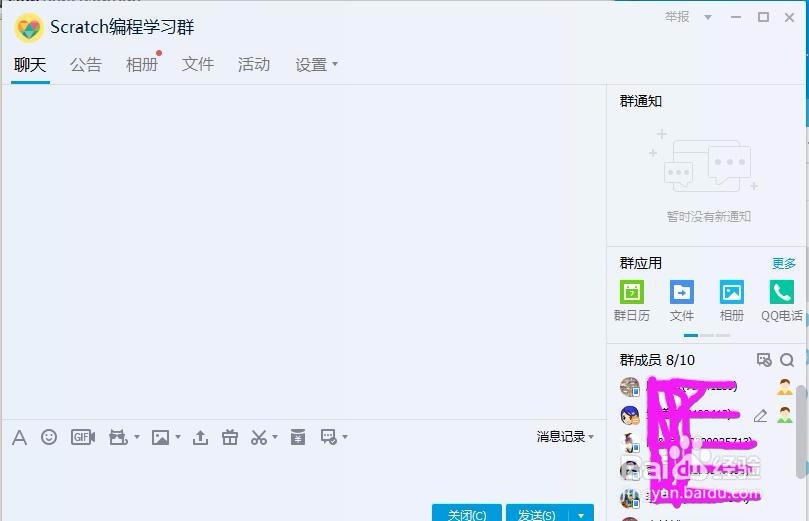Click the red envelope money icon

[298, 437]
